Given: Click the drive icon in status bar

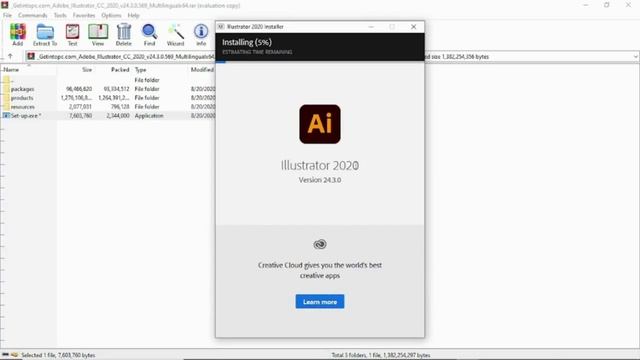Looking at the screenshot, I should 6,355.
